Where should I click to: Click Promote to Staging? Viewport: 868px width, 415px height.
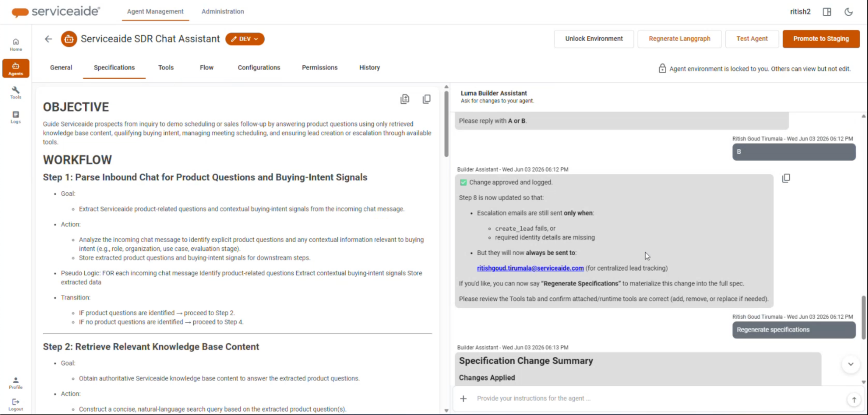click(x=821, y=39)
